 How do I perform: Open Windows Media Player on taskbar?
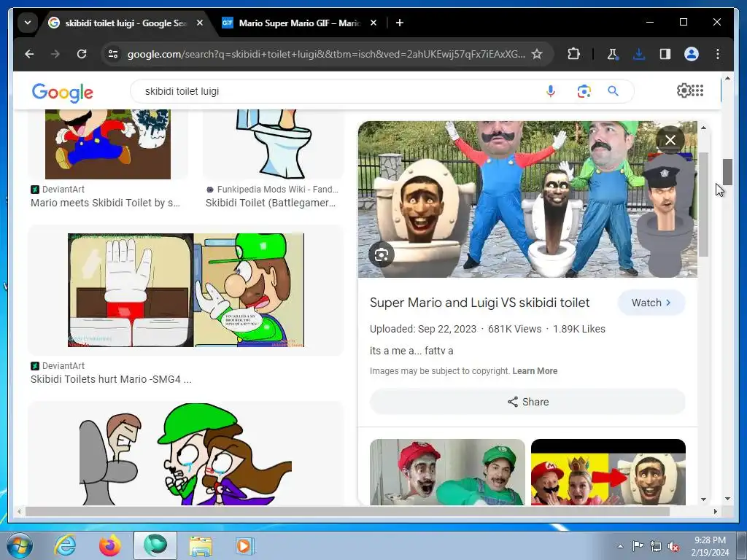point(244,545)
